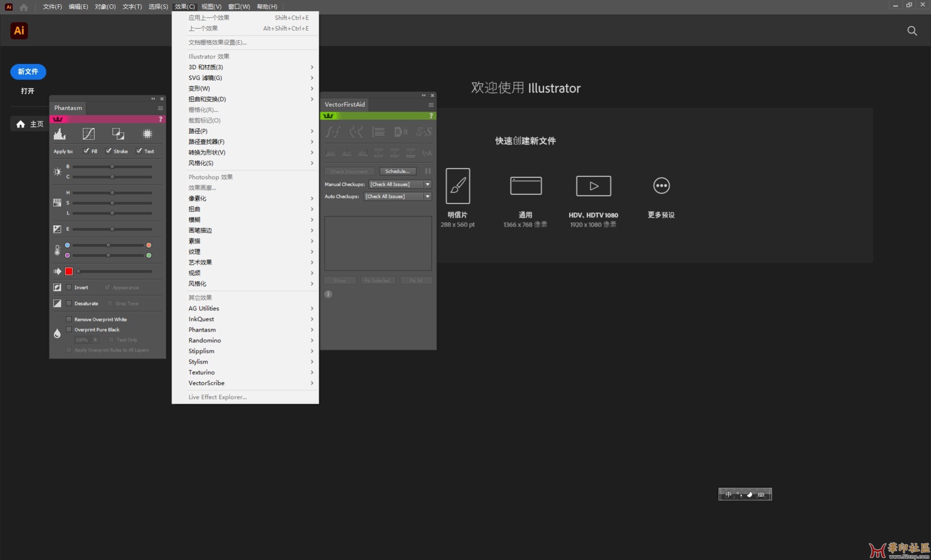Expand the 路径查找器(F) submenu
Screen dimensions: 931x560
[x=245, y=142]
